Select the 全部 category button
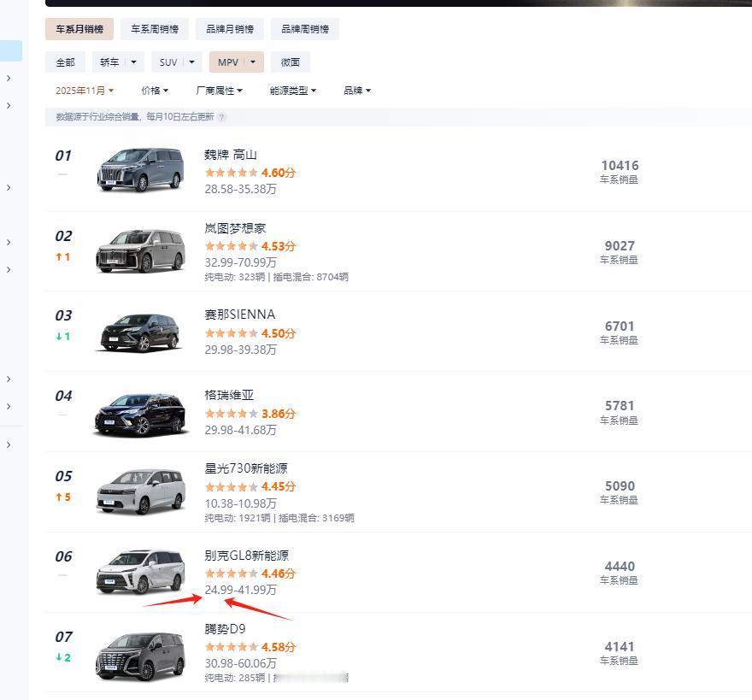Image resolution: width=752 pixels, height=700 pixels. (x=65, y=62)
